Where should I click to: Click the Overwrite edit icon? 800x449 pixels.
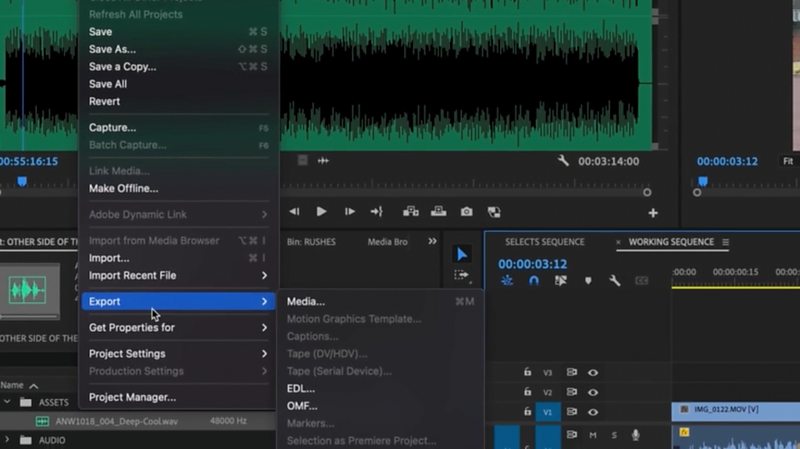coord(438,212)
